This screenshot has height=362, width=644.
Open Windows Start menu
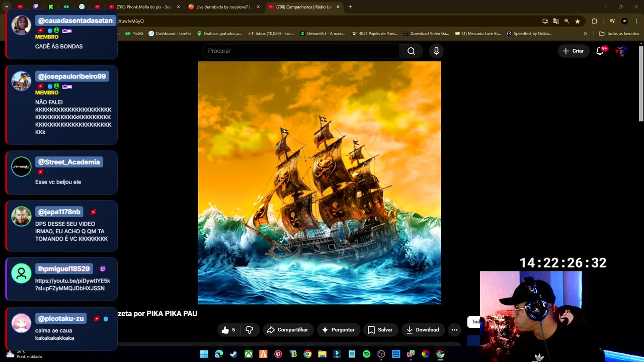[204, 354]
